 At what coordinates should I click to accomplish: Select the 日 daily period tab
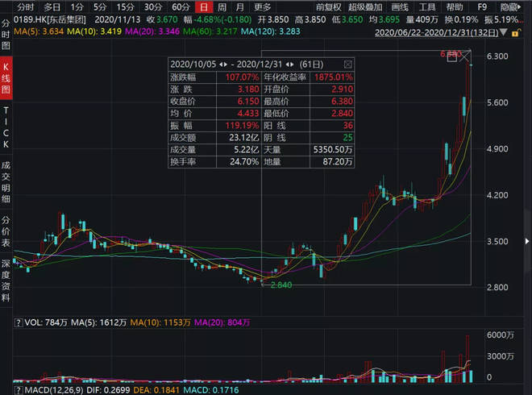203,6
